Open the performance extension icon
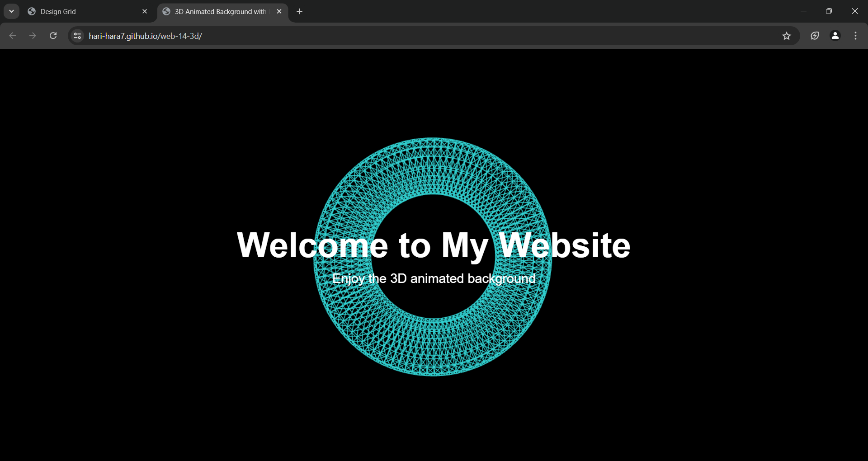 (815, 36)
